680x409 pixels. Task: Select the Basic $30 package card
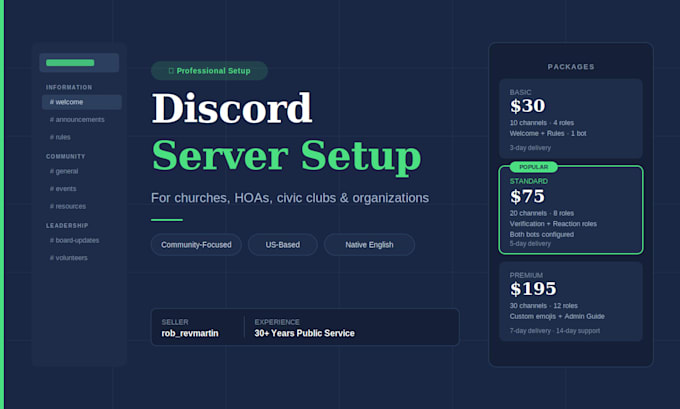571,118
